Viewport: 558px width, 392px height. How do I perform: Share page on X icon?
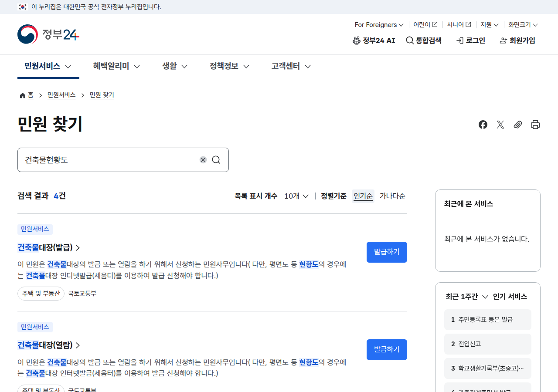[500, 125]
